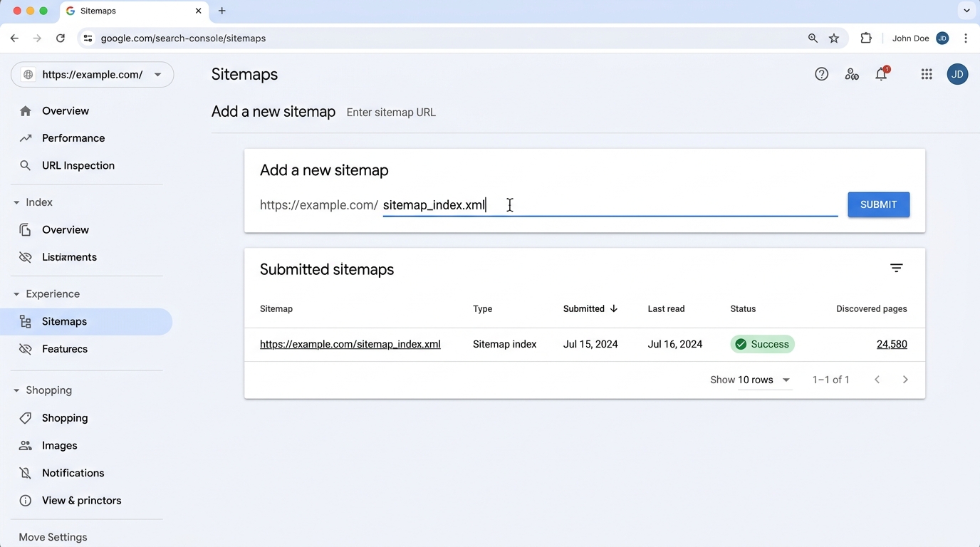The width and height of the screenshot is (980, 547).
Task: View site information icon in address bar
Action: click(88, 38)
